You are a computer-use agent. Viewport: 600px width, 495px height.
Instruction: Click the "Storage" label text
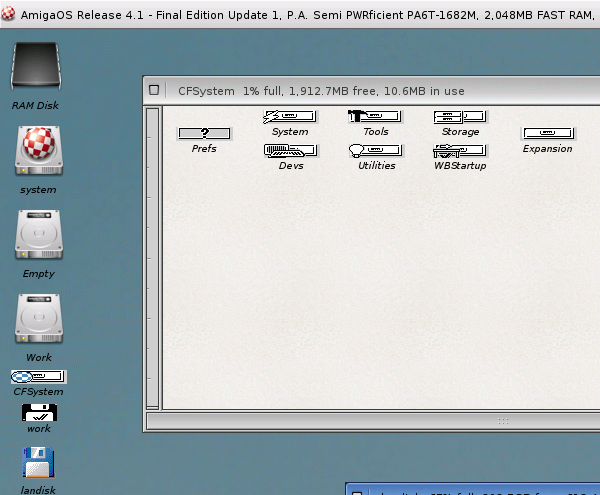tap(460, 132)
